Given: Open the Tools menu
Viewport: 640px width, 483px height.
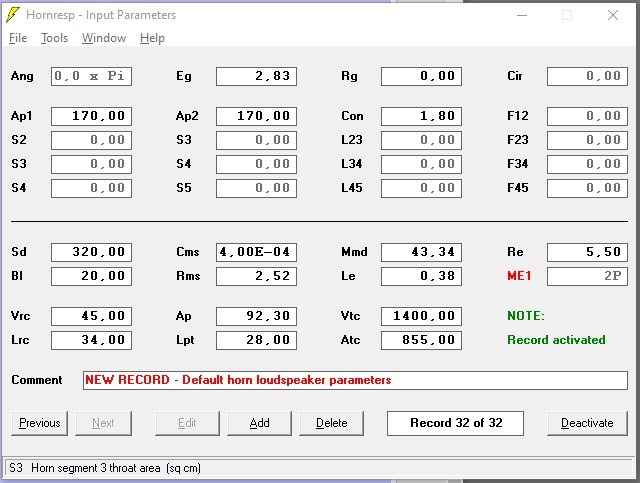Looking at the screenshot, I should click(54, 38).
